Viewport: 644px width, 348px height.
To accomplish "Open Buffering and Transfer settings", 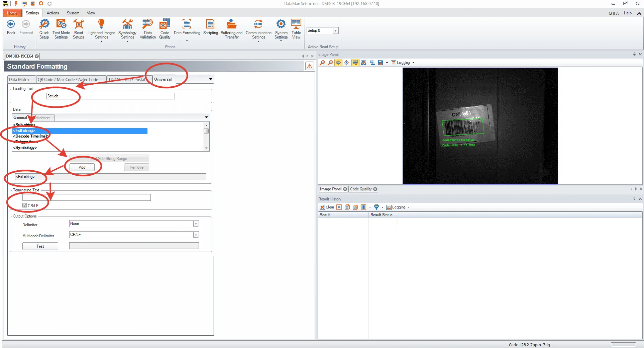I will [x=231, y=28].
